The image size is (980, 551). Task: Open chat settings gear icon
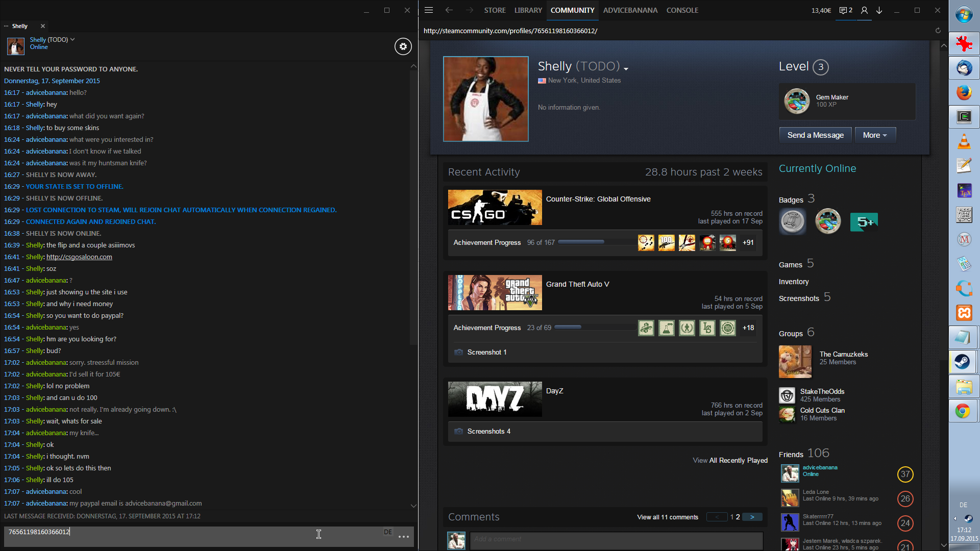(x=403, y=46)
